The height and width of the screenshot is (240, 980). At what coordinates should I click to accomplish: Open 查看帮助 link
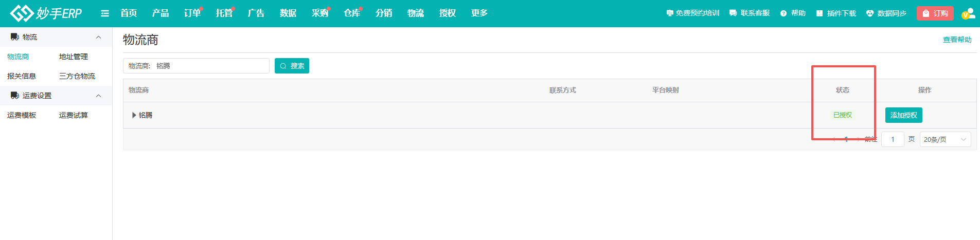(x=957, y=40)
